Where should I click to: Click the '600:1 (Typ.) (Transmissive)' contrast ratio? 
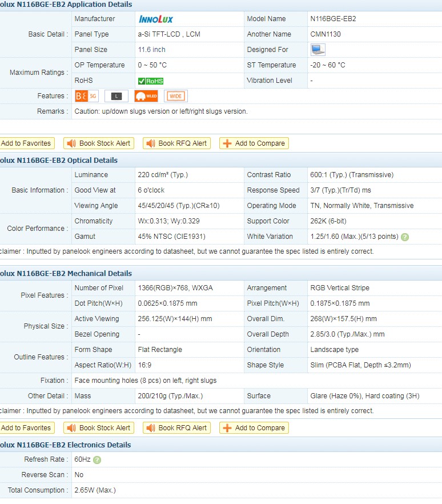[352, 174]
